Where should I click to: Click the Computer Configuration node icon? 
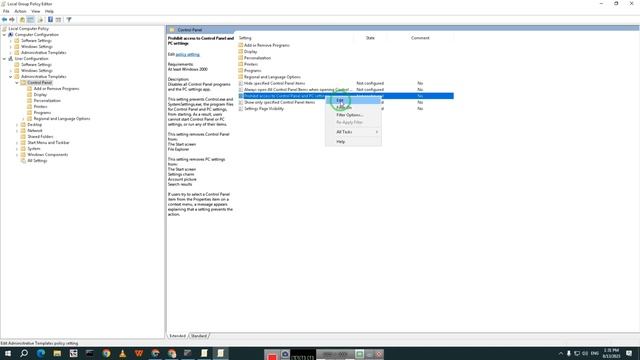point(11,35)
